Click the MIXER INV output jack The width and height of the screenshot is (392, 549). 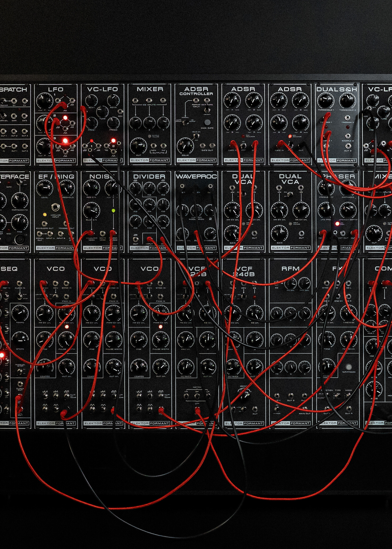pos(164,145)
